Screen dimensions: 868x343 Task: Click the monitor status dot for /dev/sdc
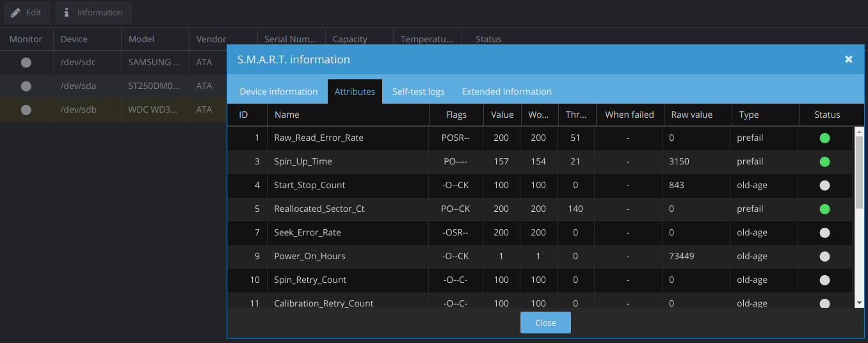[26, 63]
